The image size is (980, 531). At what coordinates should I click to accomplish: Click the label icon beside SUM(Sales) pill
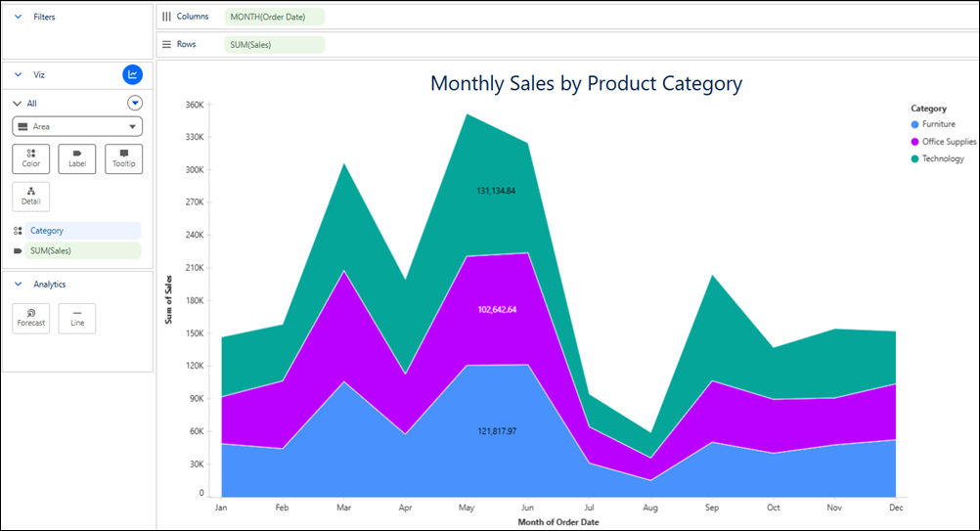pos(18,250)
